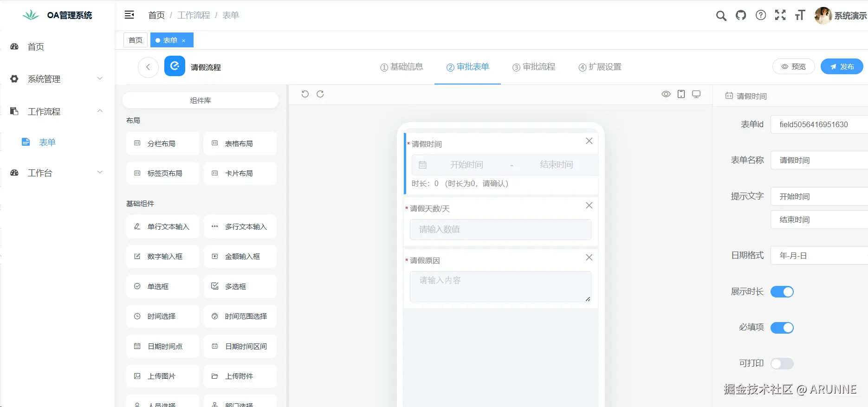Add the 时间选择 component
This screenshot has width=868, height=407.
pyautogui.click(x=162, y=316)
